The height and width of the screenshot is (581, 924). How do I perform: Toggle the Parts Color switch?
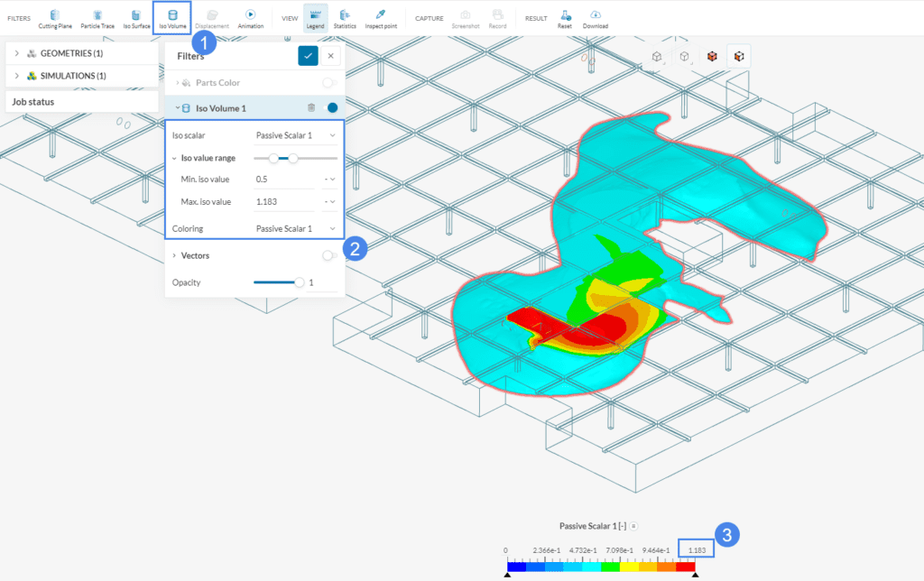pos(328,81)
